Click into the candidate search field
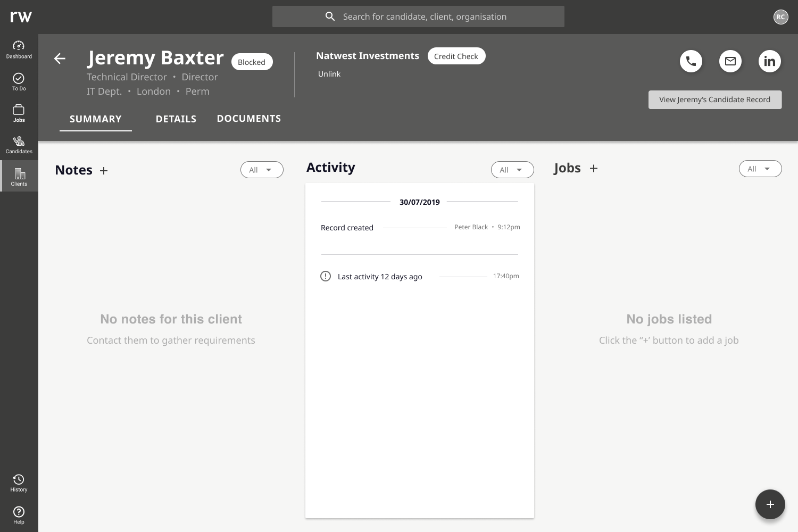Screen dimensions: 798x532 pyautogui.click(x=418, y=16)
